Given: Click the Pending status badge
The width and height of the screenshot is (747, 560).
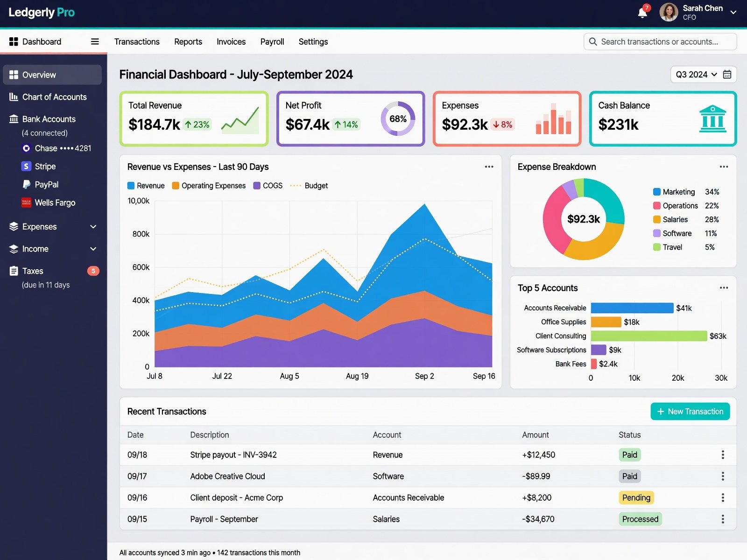Looking at the screenshot, I should [636, 497].
